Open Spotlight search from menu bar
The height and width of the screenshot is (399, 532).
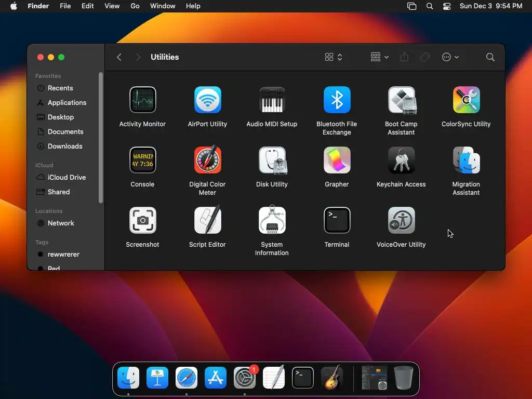point(430,6)
